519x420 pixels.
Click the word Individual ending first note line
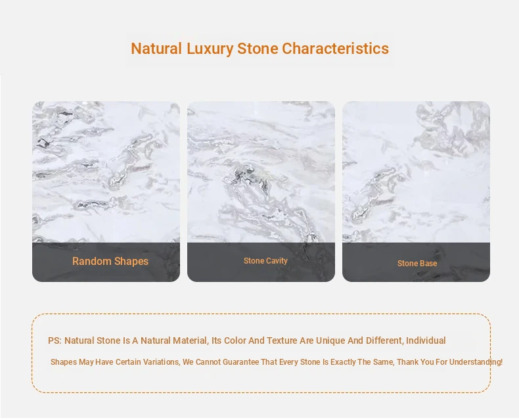point(426,340)
